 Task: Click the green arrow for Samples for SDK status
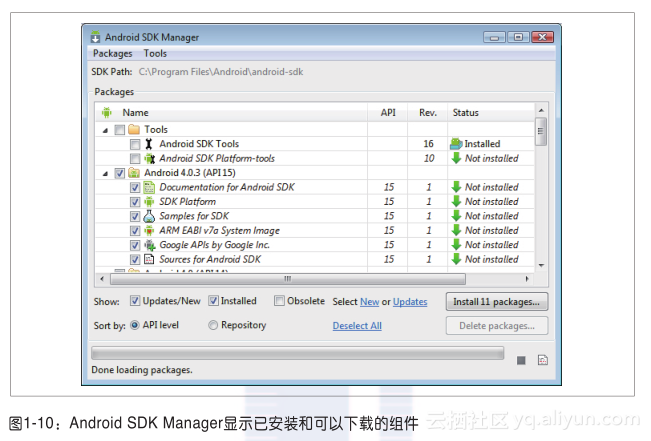coord(456,216)
